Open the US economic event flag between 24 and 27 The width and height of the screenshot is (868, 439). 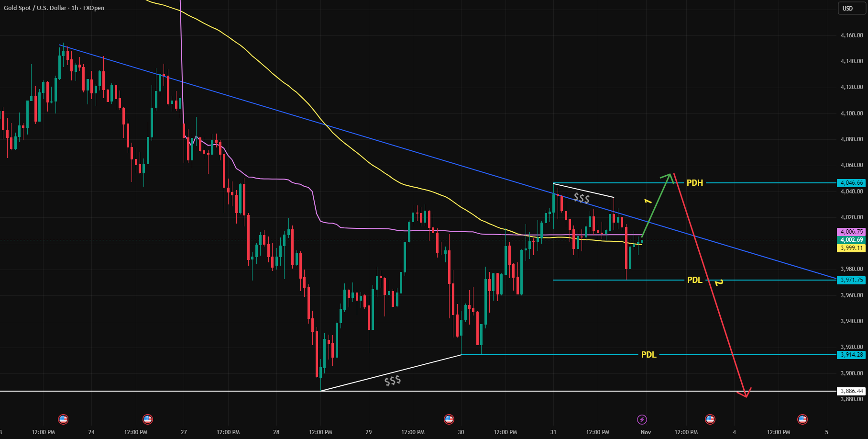148,419
